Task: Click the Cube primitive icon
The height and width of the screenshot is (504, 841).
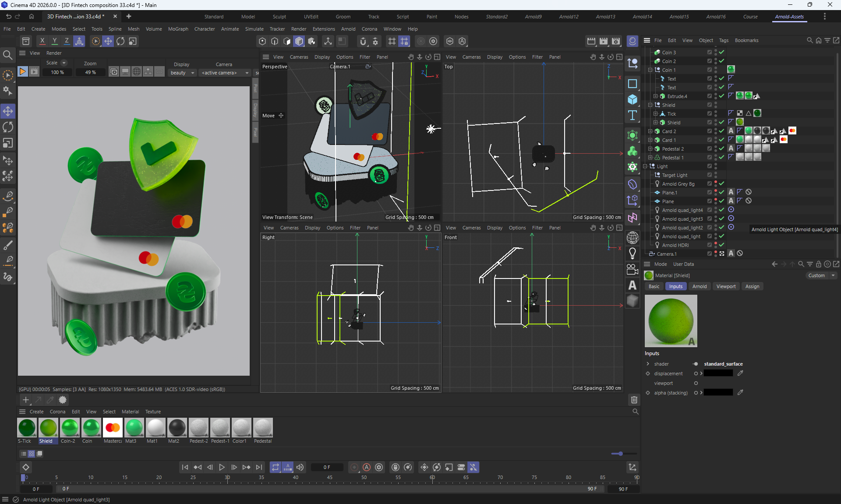Action: tap(633, 99)
